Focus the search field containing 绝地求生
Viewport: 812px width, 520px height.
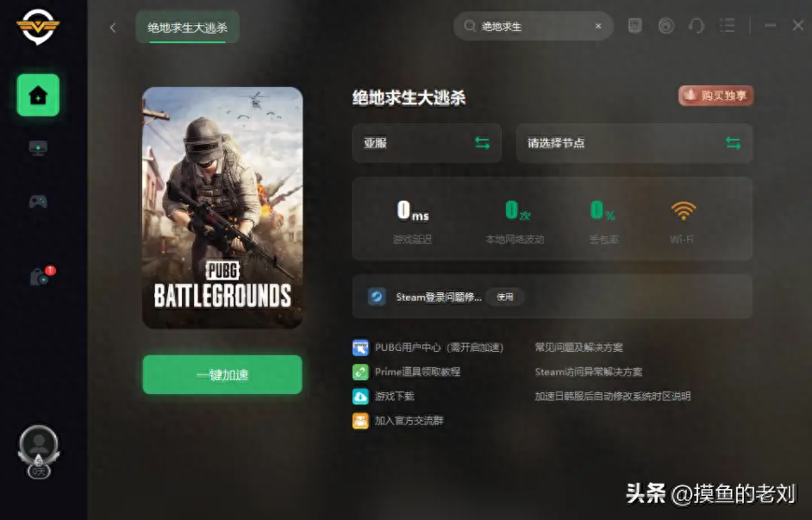534,26
